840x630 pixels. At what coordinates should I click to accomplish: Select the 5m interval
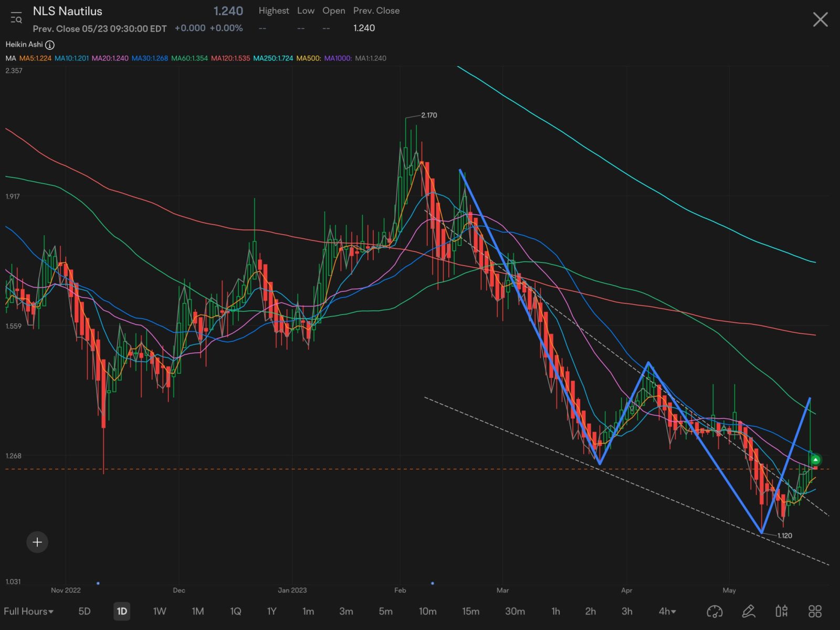click(385, 611)
